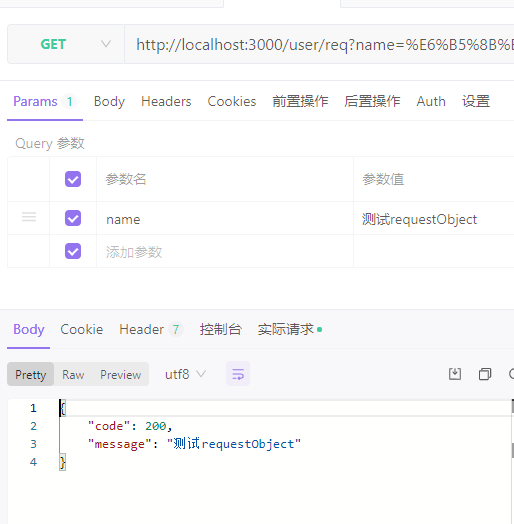The height and width of the screenshot is (524, 514).
Task: Open the 后置操作 tab
Action: (372, 101)
